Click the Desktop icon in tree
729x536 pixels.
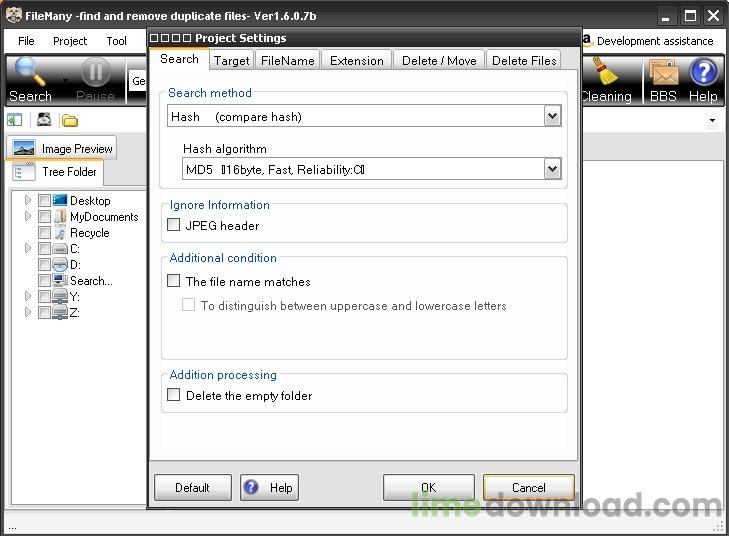pos(60,200)
